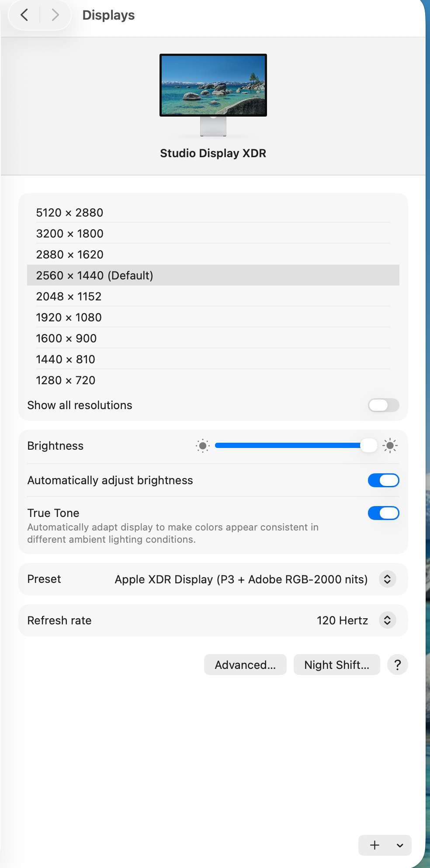This screenshot has height=868, width=430.
Task: Click the Displays title
Action: 108,15
